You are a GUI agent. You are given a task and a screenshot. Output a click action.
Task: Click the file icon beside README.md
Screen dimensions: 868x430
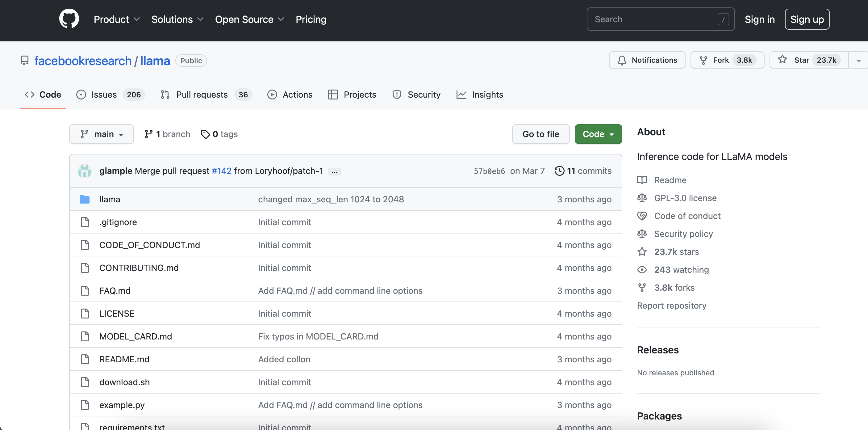[x=85, y=360]
